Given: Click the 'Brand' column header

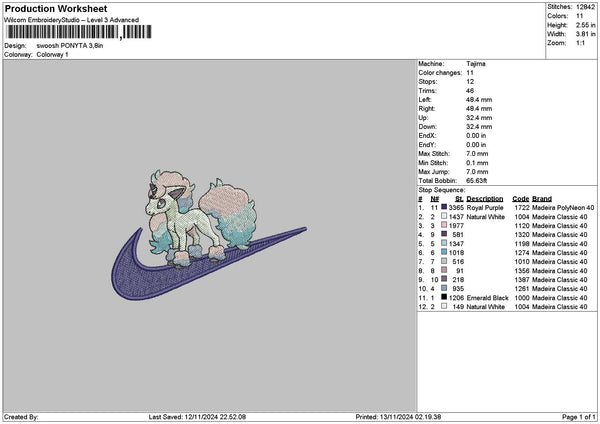Looking at the screenshot, I should coord(542,199).
